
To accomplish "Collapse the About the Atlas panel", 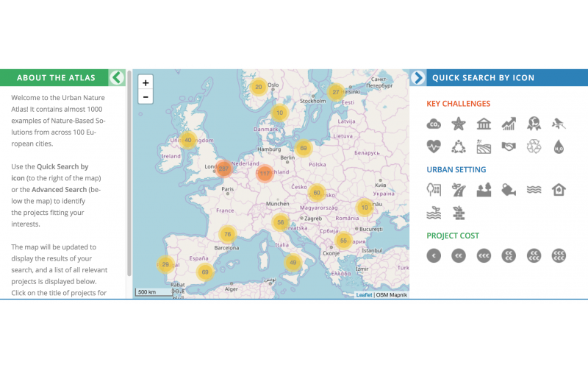I will [116, 77].
